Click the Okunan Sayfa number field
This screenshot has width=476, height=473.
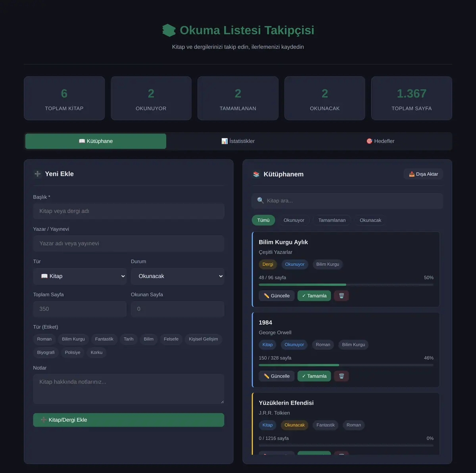pos(178,309)
